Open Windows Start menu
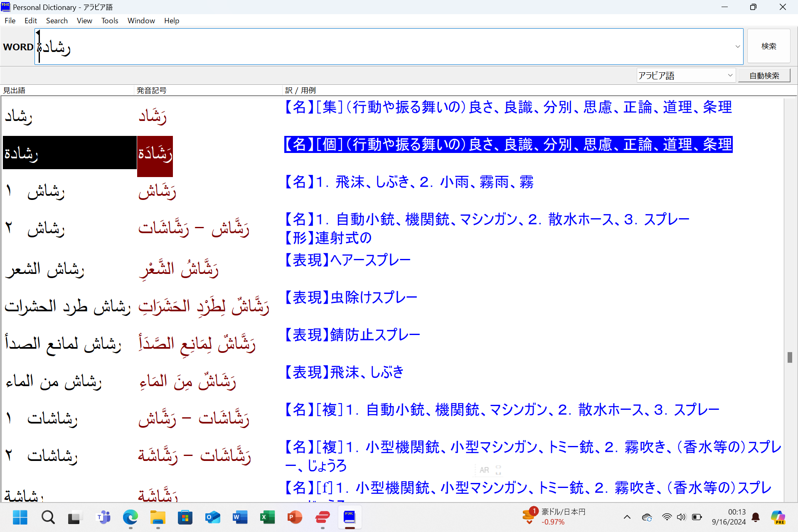This screenshot has height=532, width=798. click(20, 517)
